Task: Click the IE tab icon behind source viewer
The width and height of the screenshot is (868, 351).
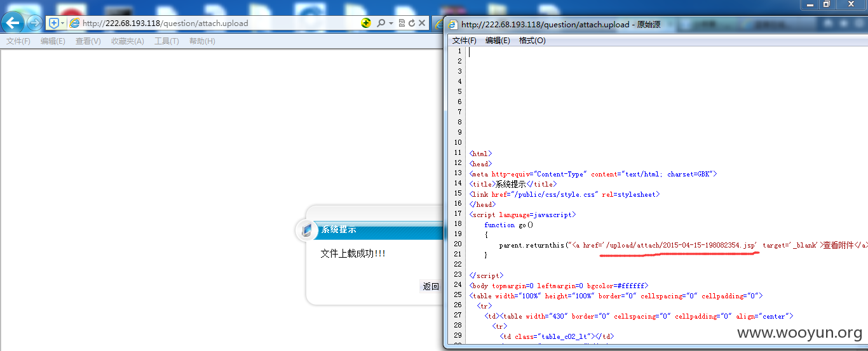Action: (x=438, y=23)
